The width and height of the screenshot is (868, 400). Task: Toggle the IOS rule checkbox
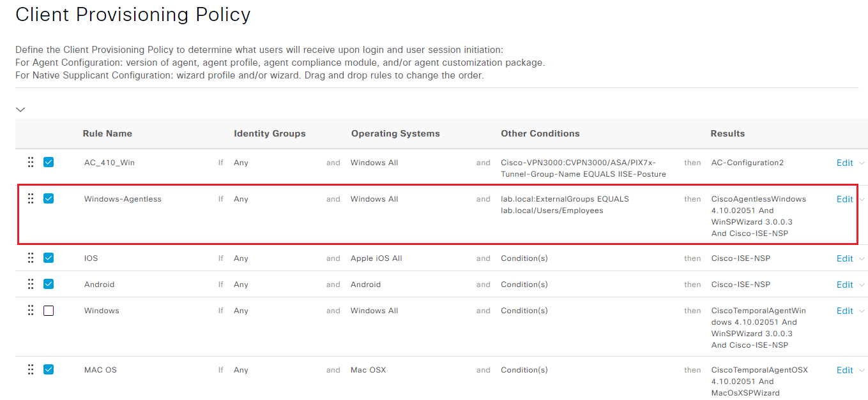(49, 258)
